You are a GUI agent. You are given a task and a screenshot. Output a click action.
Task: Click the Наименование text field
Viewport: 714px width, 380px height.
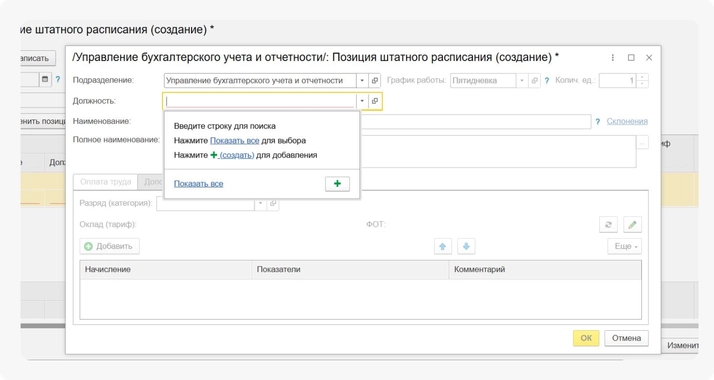[x=475, y=122]
